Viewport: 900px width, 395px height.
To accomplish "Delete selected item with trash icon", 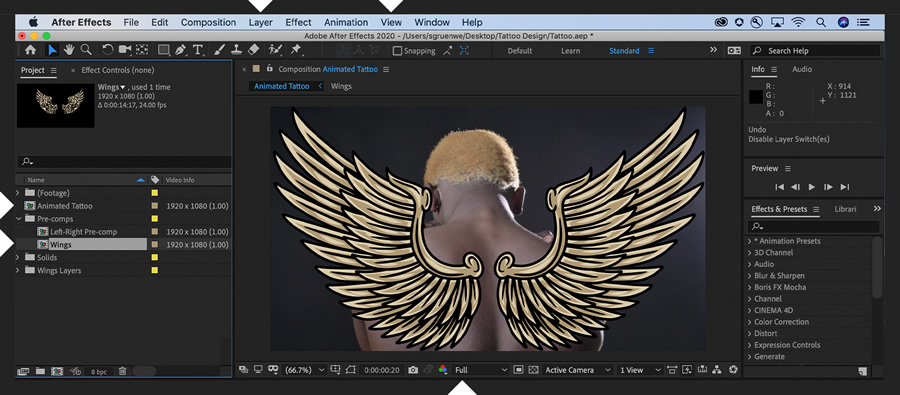I will (122, 371).
